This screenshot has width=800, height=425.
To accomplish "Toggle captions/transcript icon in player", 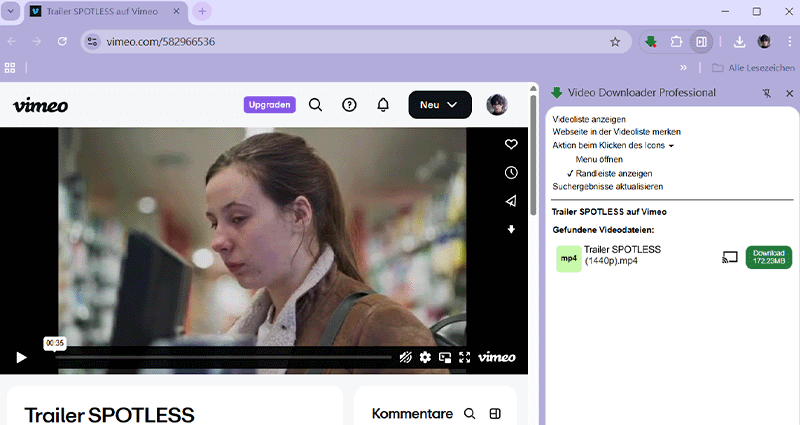I will pyautogui.click(x=406, y=357).
